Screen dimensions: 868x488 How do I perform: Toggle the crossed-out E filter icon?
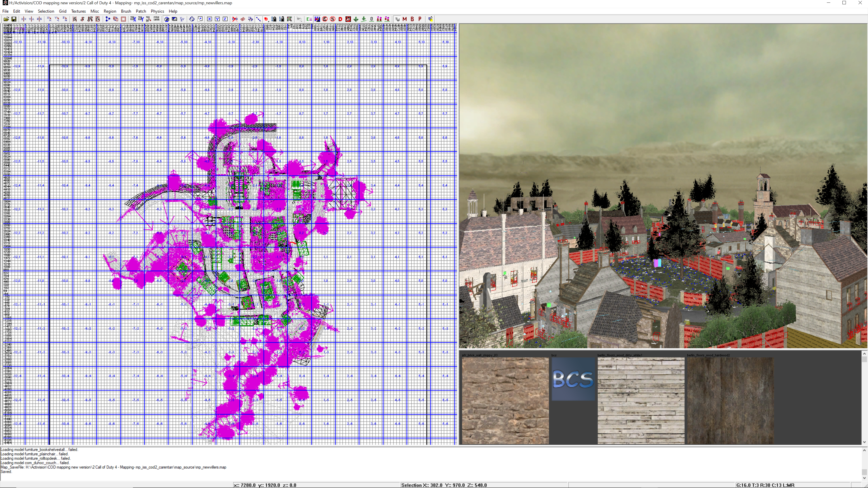pyautogui.click(x=325, y=19)
